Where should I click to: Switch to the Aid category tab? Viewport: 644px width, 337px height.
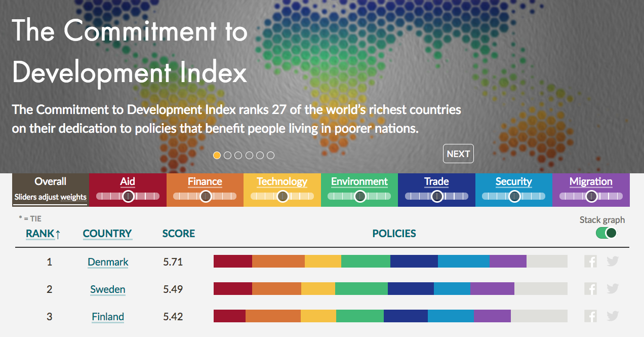coord(128,181)
